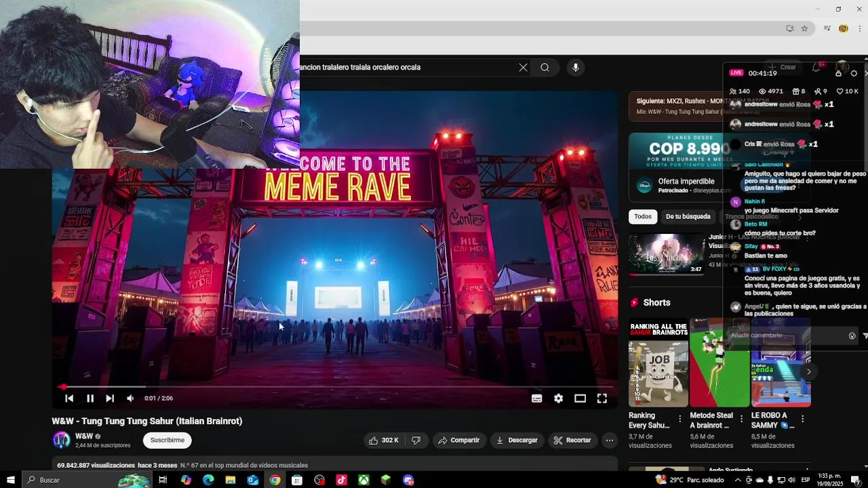Open File Explorer from taskbar
Image resolution: width=868 pixels, height=488 pixels.
click(x=231, y=480)
